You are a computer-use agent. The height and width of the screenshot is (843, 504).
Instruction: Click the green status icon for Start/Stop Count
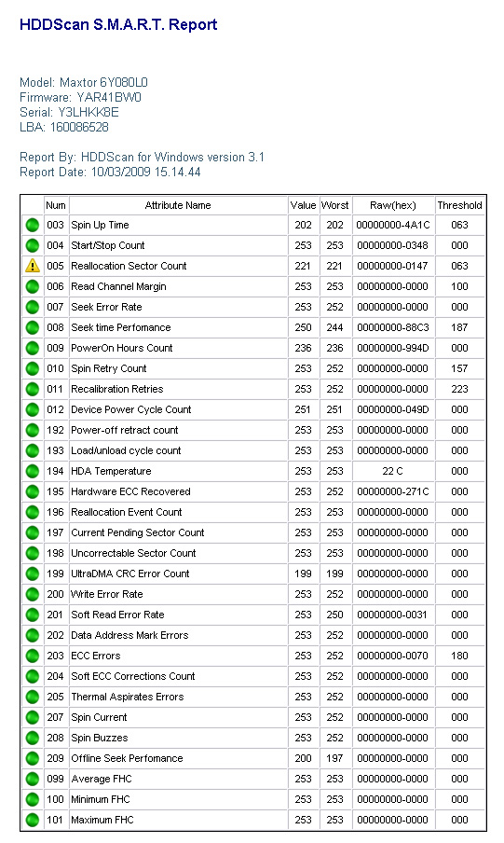pyautogui.click(x=33, y=245)
